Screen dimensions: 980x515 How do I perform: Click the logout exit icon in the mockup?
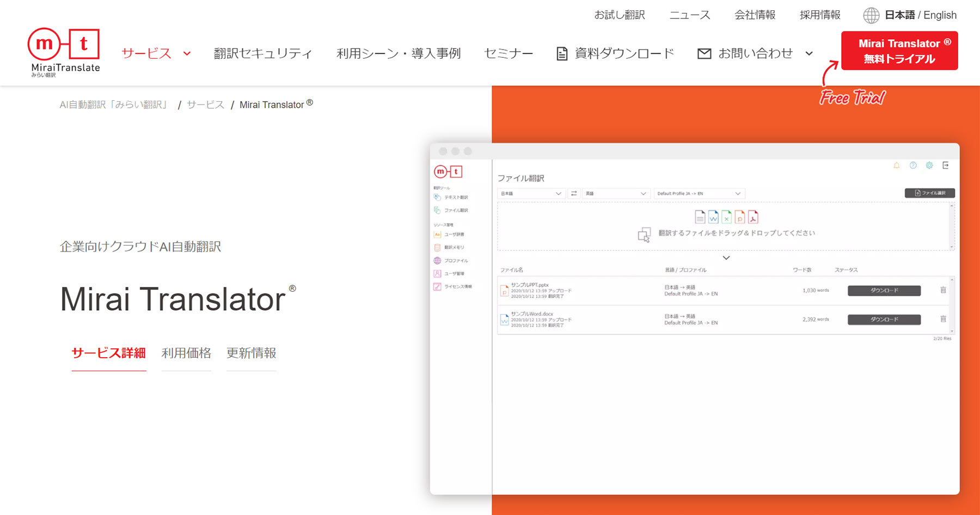point(946,165)
